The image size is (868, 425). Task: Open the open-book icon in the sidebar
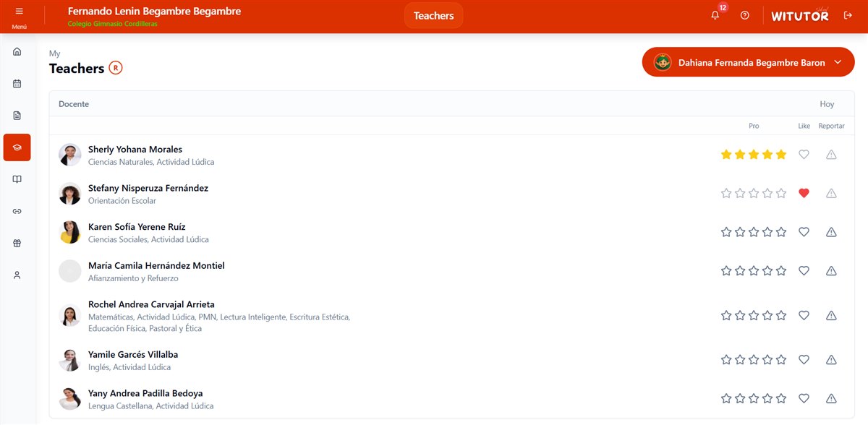(x=17, y=179)
